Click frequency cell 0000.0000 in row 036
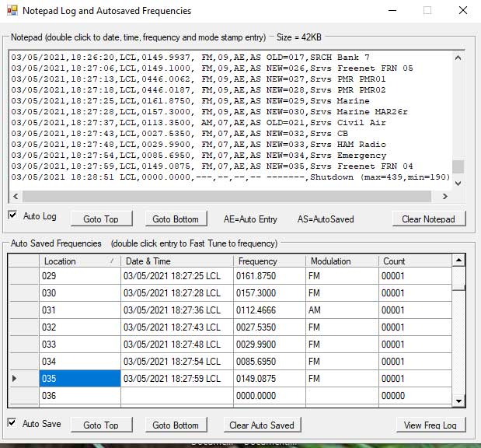 pos(270,395)
